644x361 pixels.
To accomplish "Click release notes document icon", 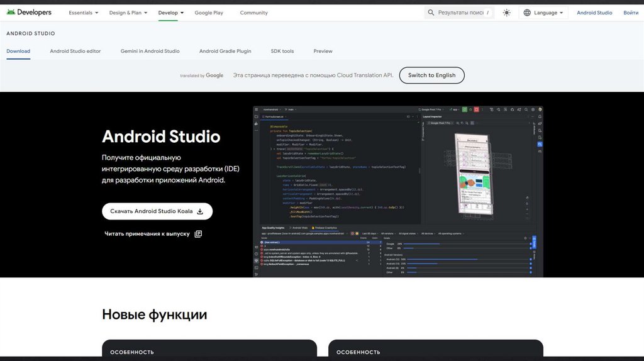I will (198, 234).
